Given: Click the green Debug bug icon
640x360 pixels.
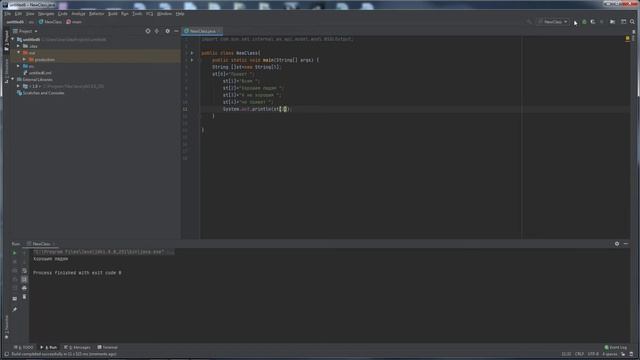Looking at the screenshot, I should (x=584, y=22).
